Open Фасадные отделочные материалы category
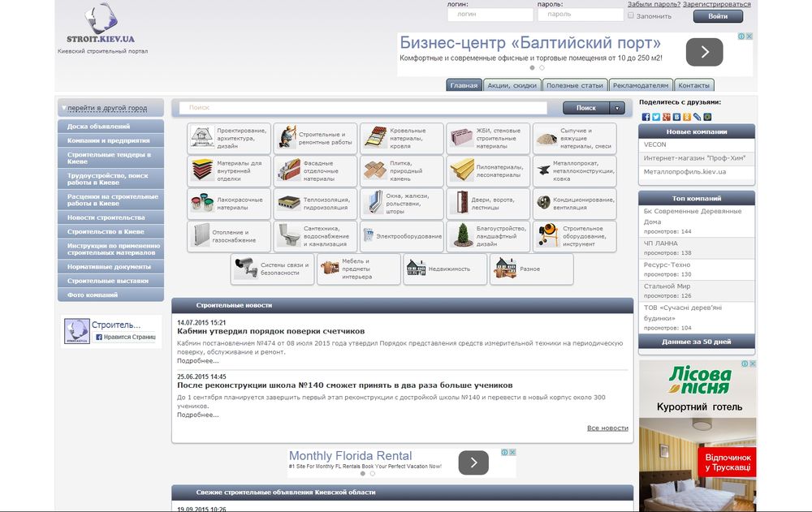The width and height of the screenshot is (812, 512). 315,171
